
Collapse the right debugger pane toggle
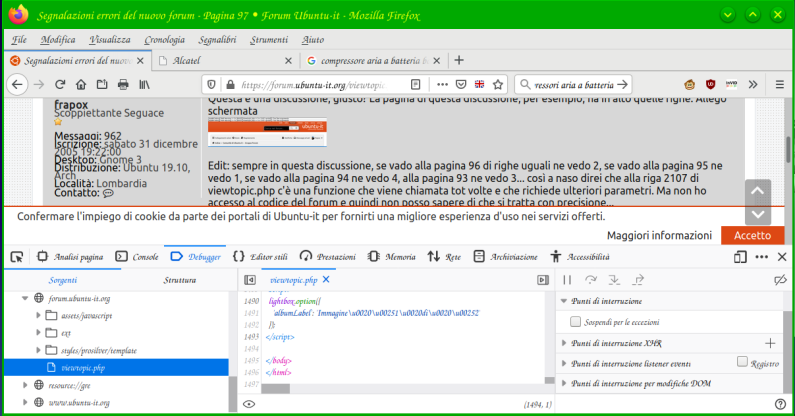543,280
